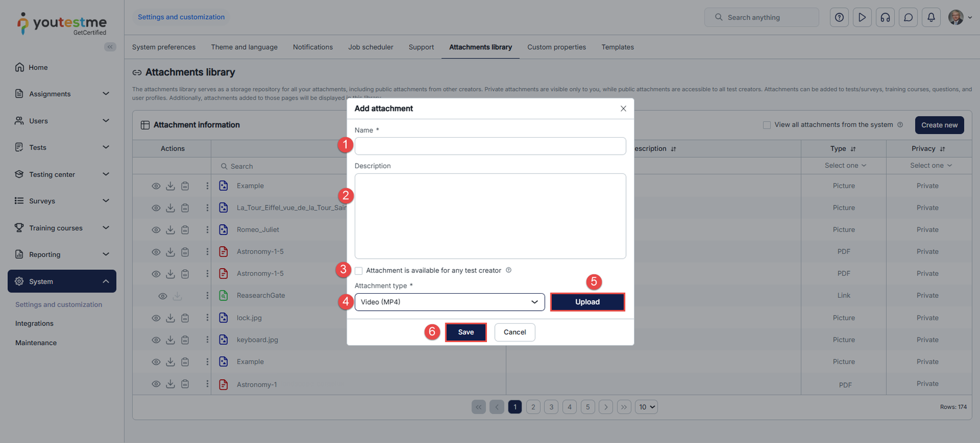
Task: Open the Type filter Select one dropdown
Action: click(845, 166)
